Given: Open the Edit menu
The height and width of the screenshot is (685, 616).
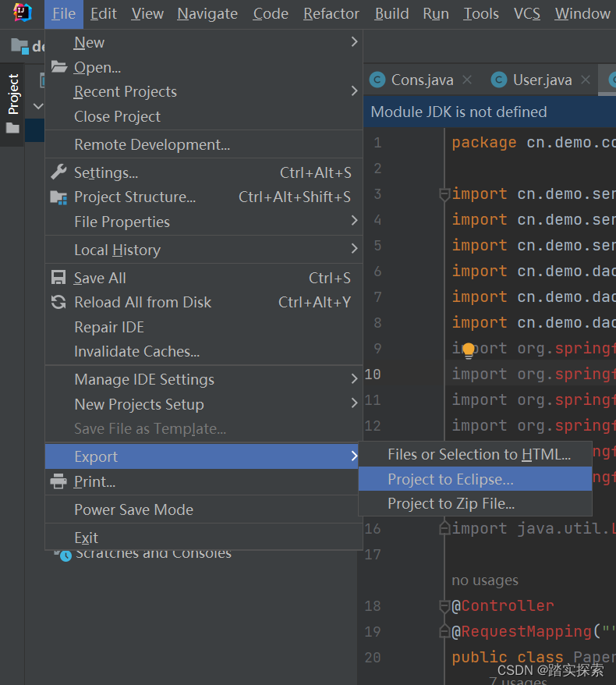Looking at the screenshot, I should [x=104, y=14].
